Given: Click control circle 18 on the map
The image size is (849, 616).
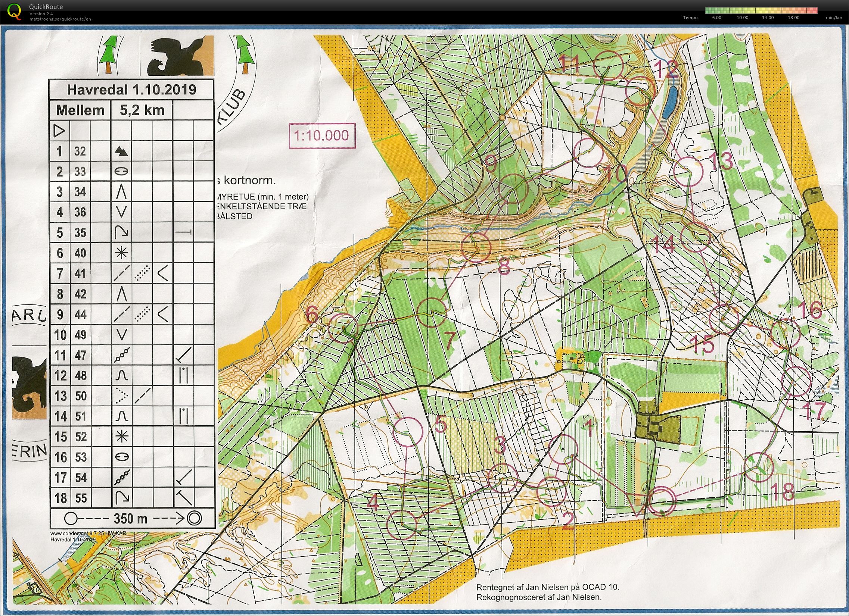Looking at the screenshot, I should [x=759, y=468].
